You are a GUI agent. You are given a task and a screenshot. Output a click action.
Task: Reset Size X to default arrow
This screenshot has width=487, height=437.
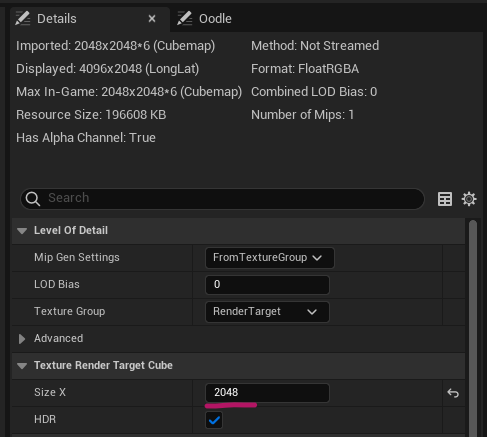pos(453,393)
